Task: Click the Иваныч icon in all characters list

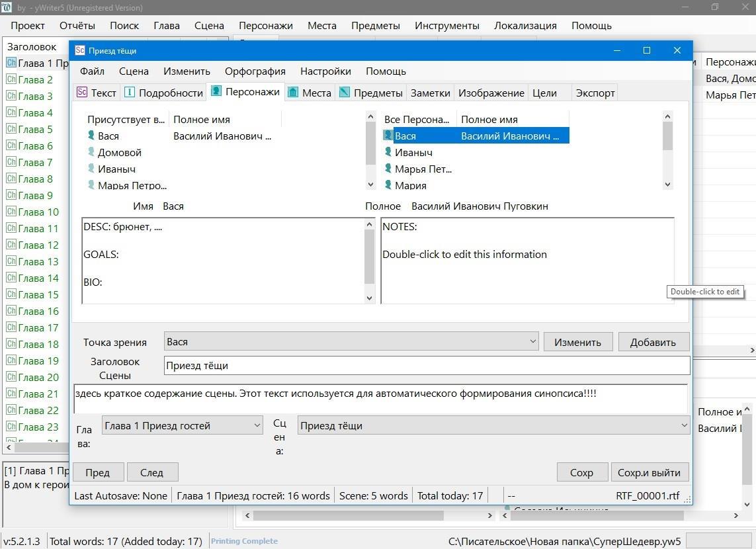Action: click(388, 152)
